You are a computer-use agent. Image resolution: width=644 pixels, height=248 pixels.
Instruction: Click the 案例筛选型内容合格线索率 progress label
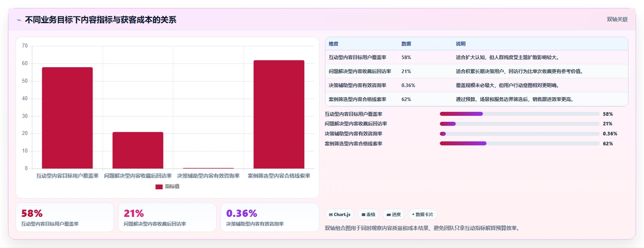click(x=353, y=144)
